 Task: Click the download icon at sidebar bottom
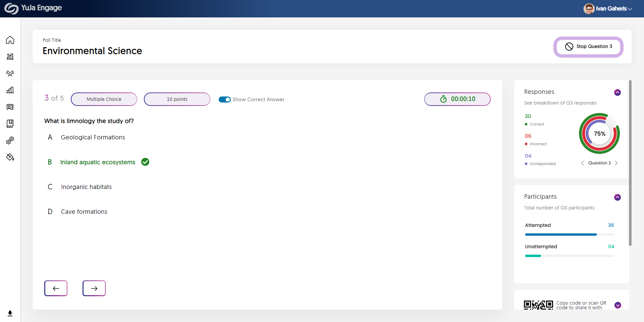10,313
